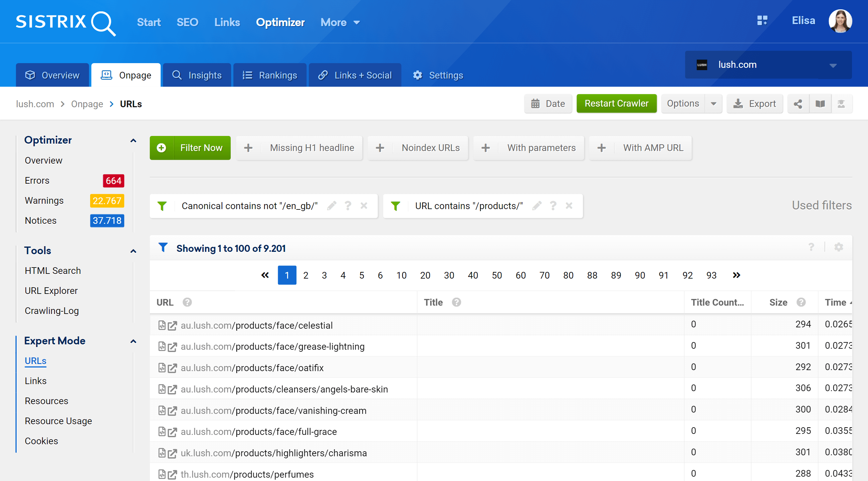
Task: Click the Options button
Action: click(683, 104)
